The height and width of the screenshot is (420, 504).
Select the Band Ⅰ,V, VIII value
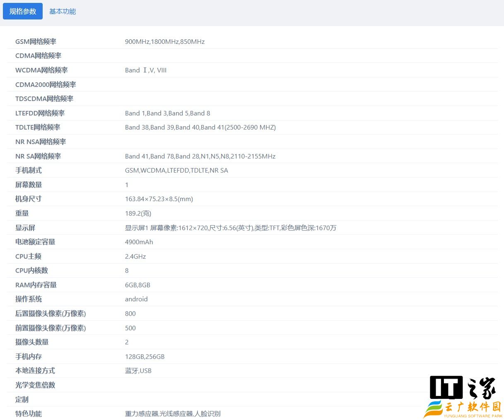(146, 70)
